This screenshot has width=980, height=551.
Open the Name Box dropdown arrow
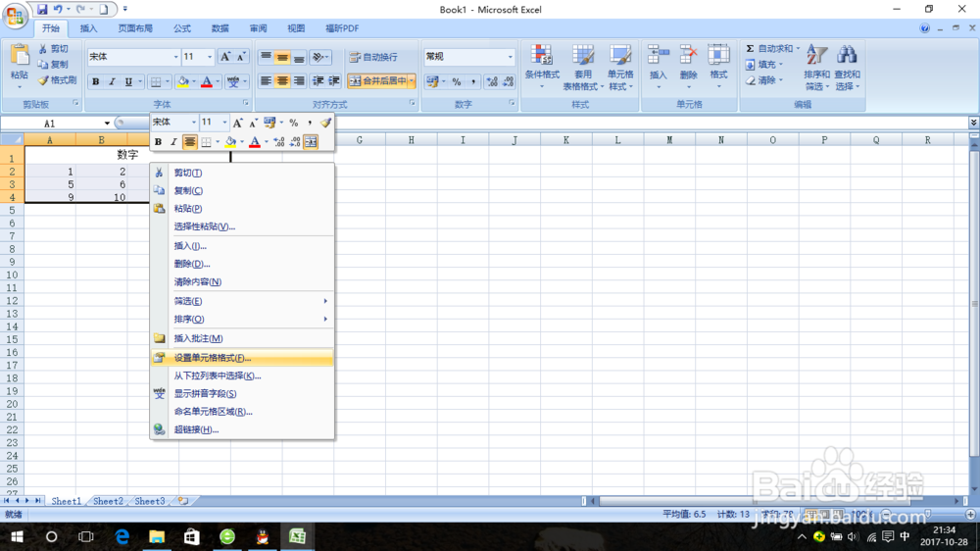pyautogui.click(x=107, y=124)
